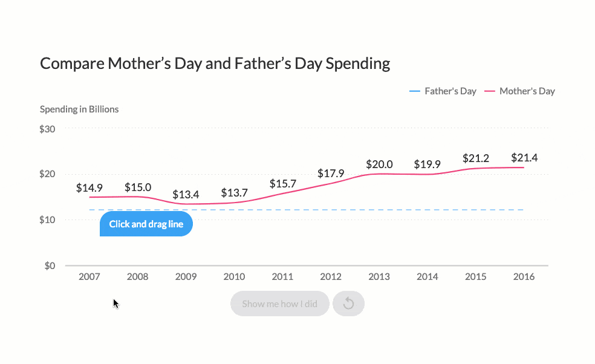Screen dimensions: 595x364
Task: Click the "Click and drag line" tooltip
Action: point(146,224)
